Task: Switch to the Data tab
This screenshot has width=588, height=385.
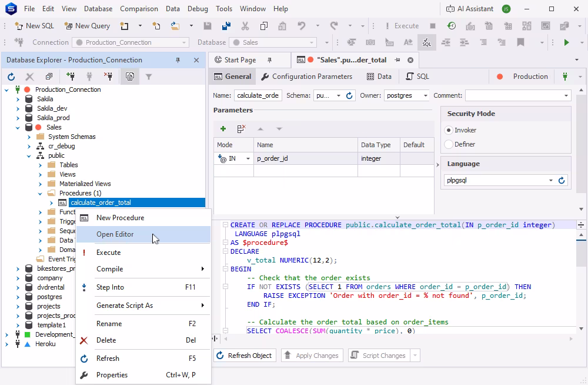Action: (379, 77)
